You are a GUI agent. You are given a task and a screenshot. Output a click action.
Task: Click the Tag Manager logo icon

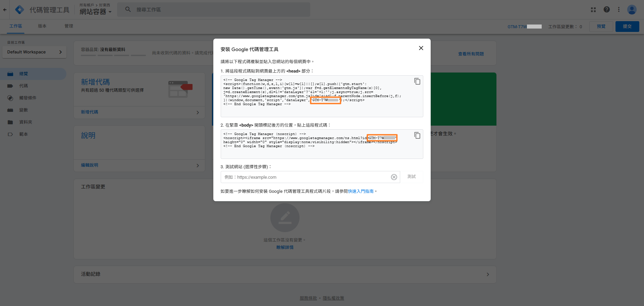pos(19,10)
